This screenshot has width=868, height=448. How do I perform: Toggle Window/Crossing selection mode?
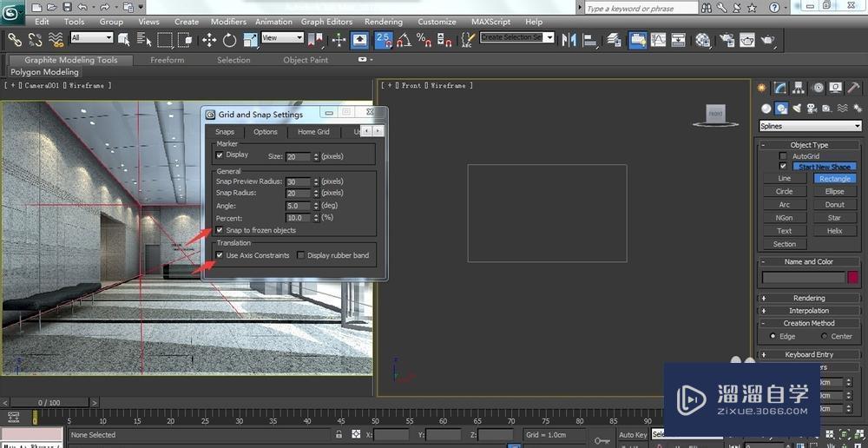(185, 40)
